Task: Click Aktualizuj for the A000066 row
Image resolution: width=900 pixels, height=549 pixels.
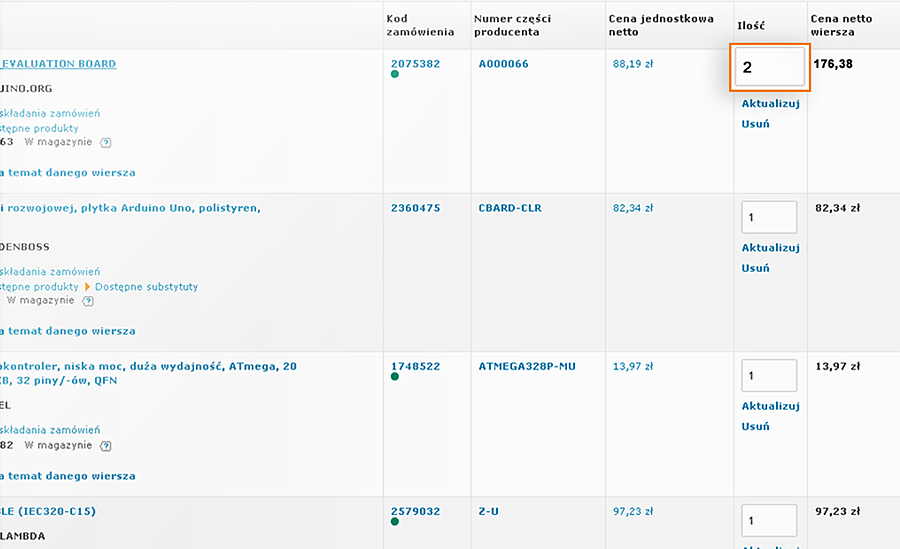Action: pos(770,103)
